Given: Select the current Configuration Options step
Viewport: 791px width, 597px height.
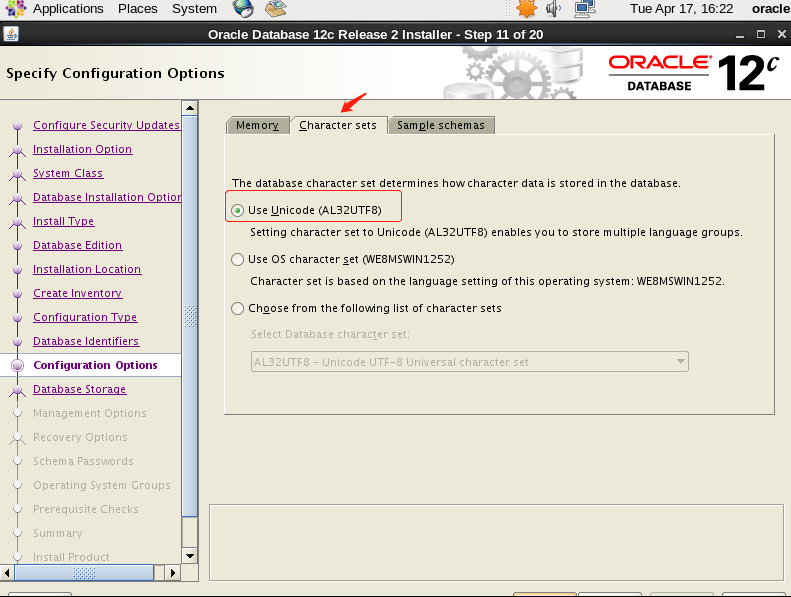Looking at the screenshot, I should tap(95, 365).
